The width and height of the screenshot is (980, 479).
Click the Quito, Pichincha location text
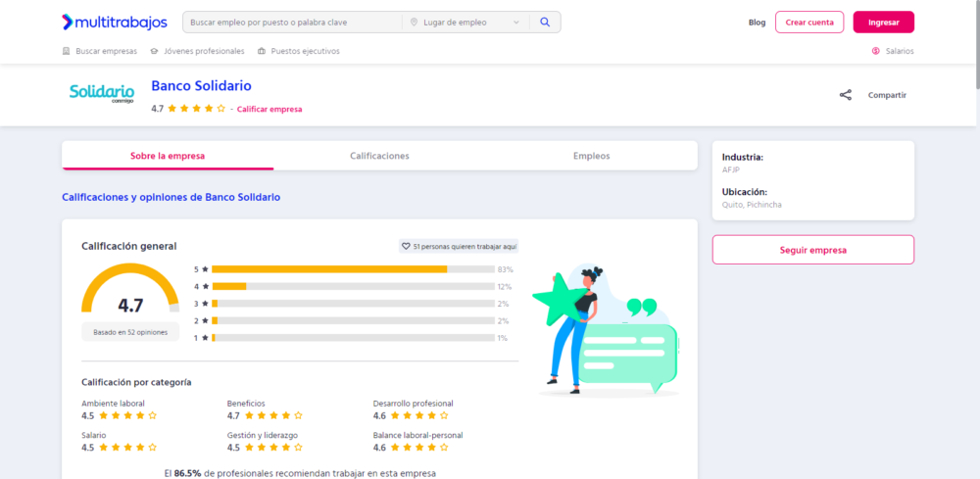click(x=752, y=205)
